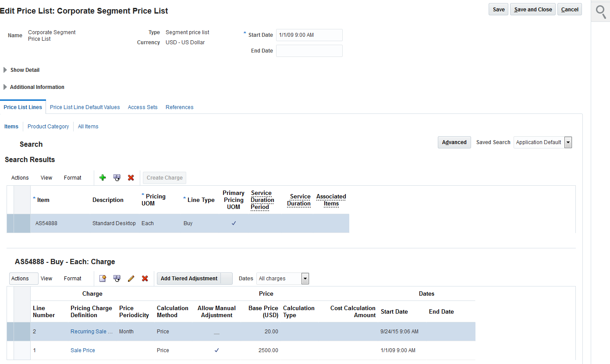Click the Detach icon in the Search Results toolbar

pyautogui.click(x=117, y=177)
